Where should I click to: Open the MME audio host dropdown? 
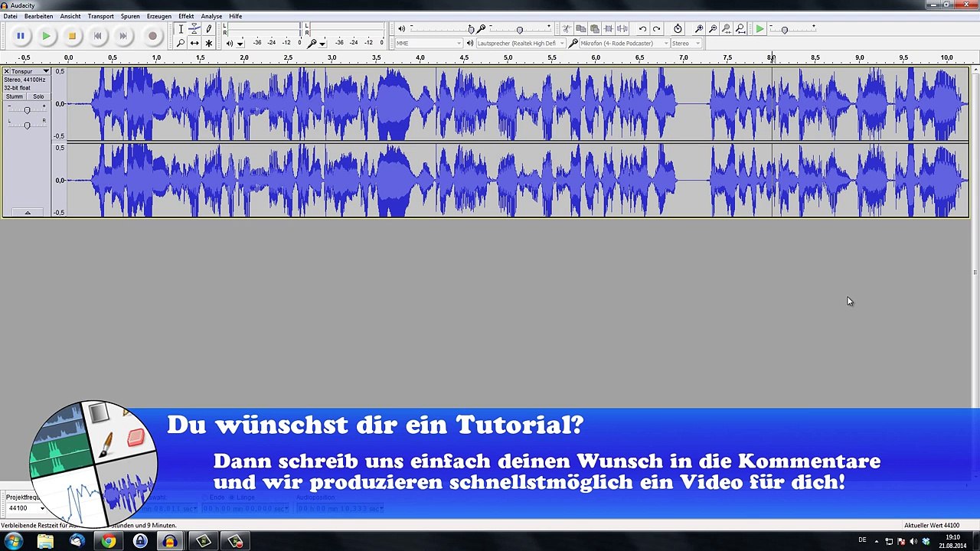429,44
